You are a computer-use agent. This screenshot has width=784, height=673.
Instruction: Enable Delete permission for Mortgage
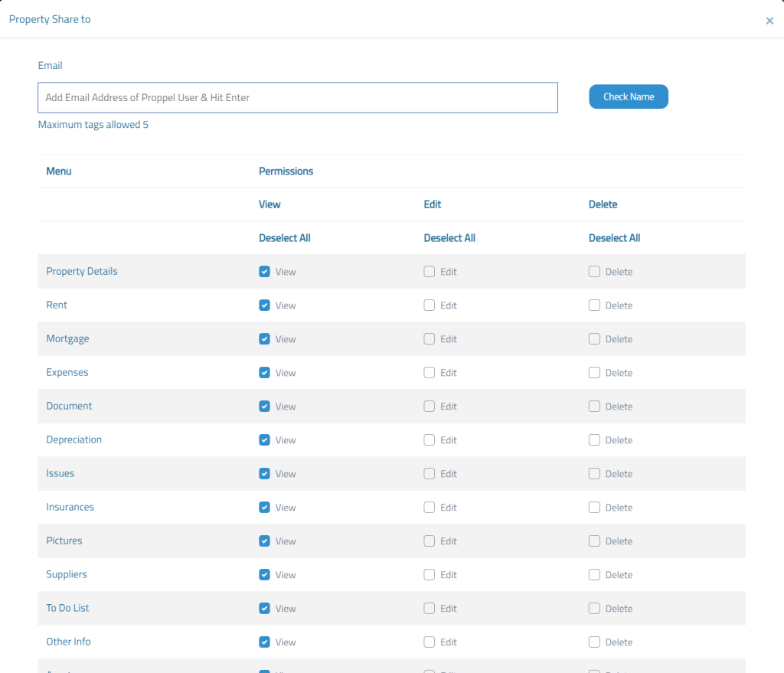point(594,339)
